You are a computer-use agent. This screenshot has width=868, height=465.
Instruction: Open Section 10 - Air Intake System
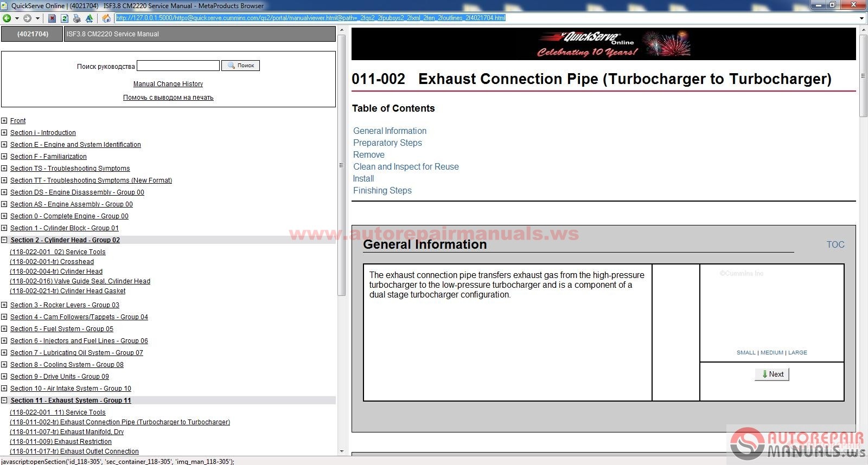point(71,389)
